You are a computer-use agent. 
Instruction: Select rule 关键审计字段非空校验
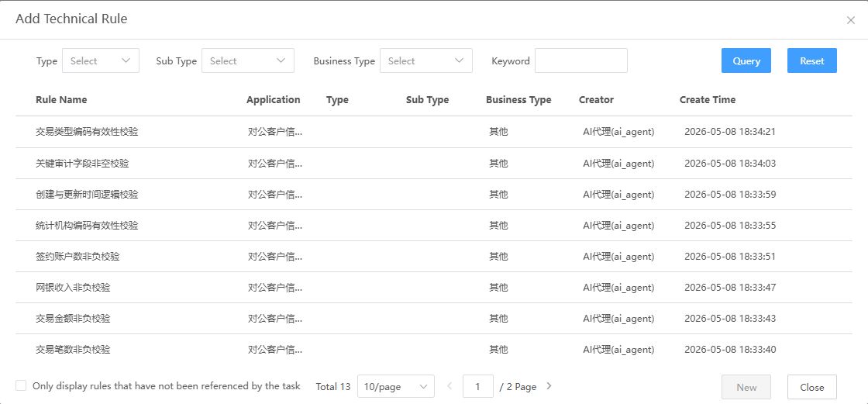82,164
